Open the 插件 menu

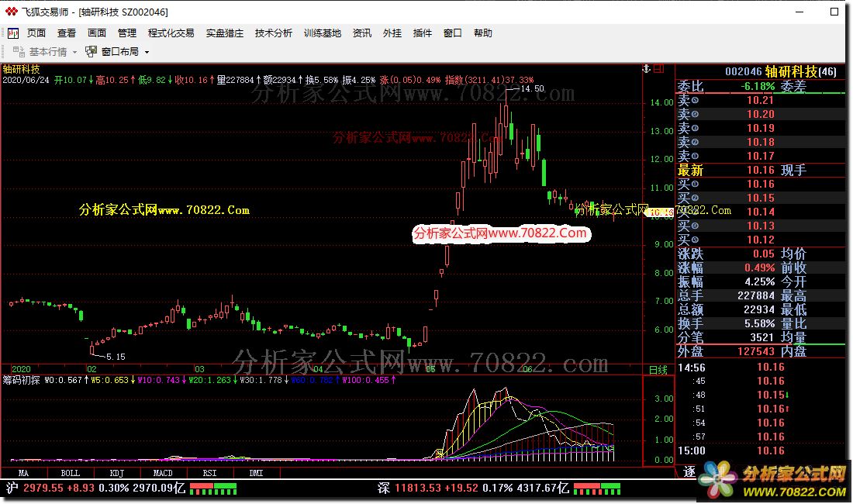(423, 33)
